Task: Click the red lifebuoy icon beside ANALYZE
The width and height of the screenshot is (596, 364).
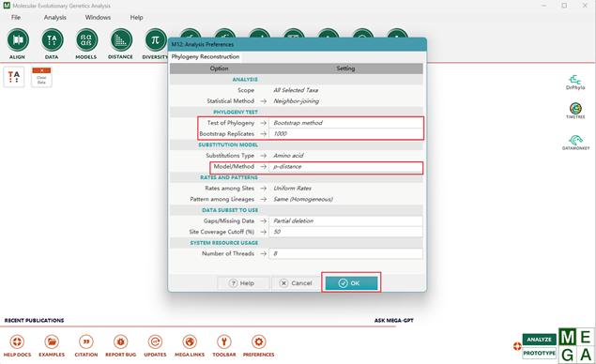Action: click(517, 346)
